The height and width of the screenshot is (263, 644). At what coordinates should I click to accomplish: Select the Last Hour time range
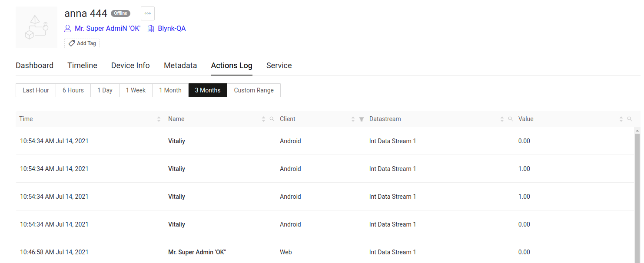point(36,90)
